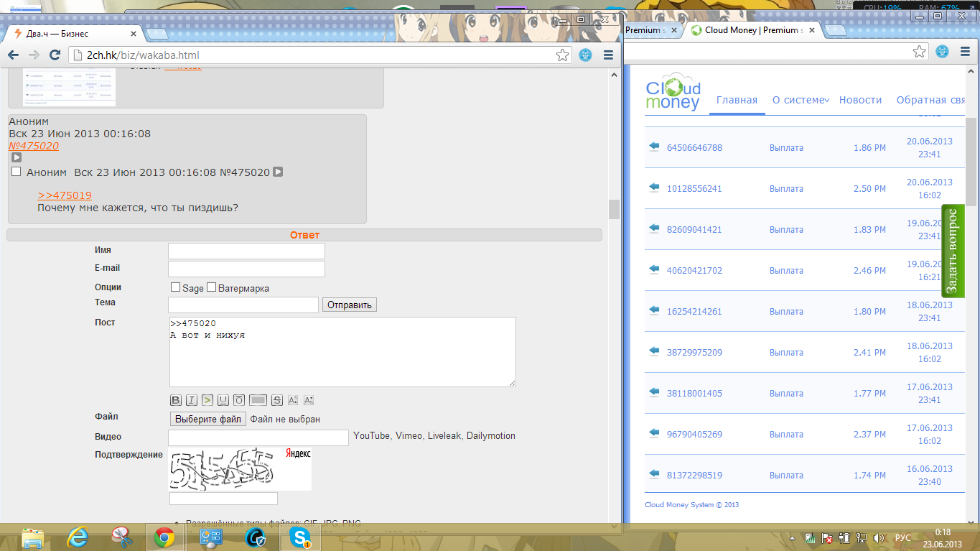Click into Видео URL field
The image size is (980, 551).
[258, 437]
